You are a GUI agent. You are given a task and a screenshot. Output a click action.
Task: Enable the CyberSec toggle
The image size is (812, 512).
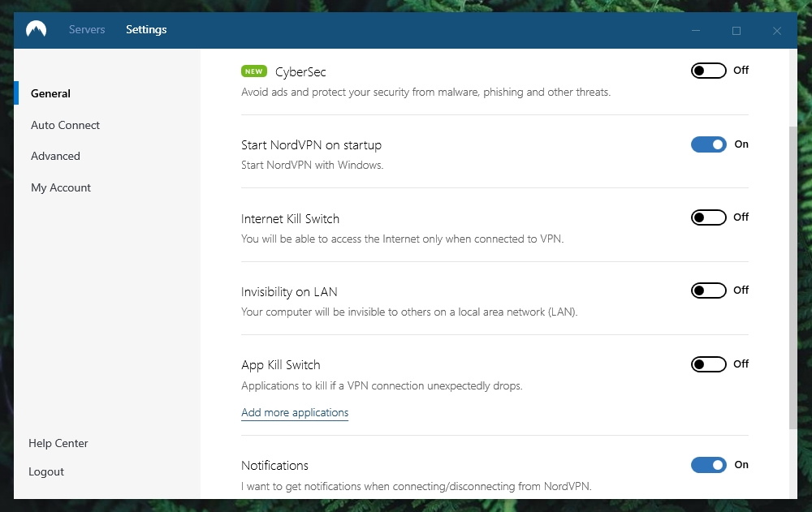[x=708, y=71]
